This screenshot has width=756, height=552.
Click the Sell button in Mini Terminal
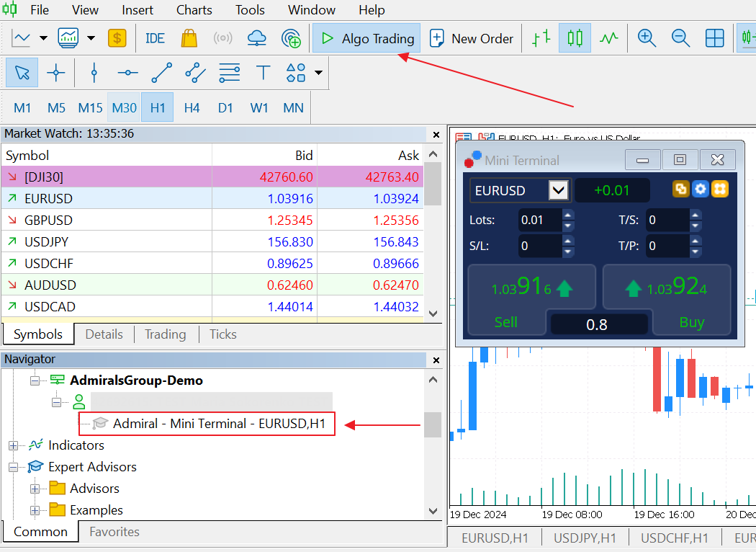(506, 322)
